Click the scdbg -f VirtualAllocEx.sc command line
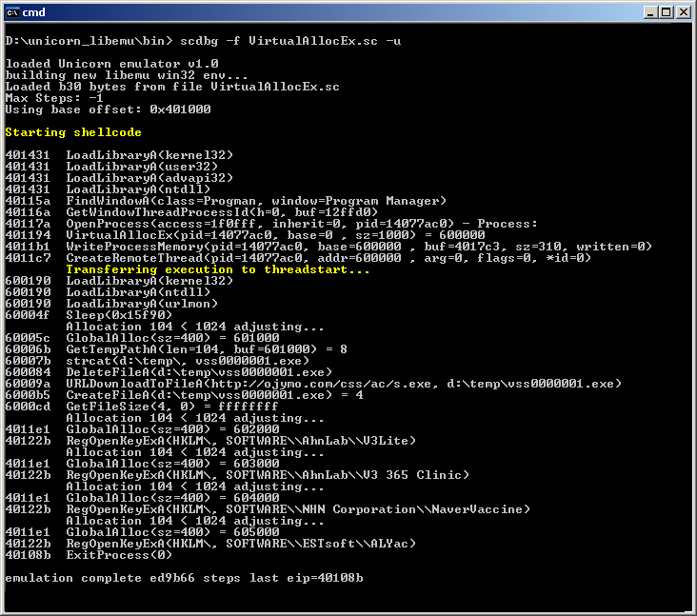The height and width of the screenshot is (616, 697). pos(203,41)
